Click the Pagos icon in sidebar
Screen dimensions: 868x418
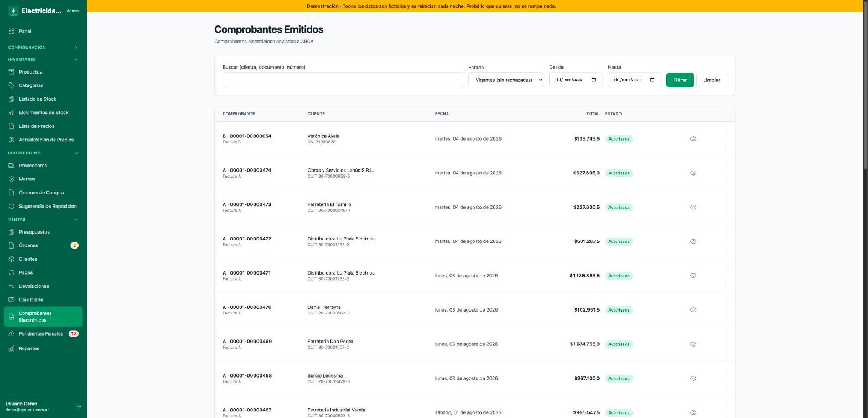[11, 272]
